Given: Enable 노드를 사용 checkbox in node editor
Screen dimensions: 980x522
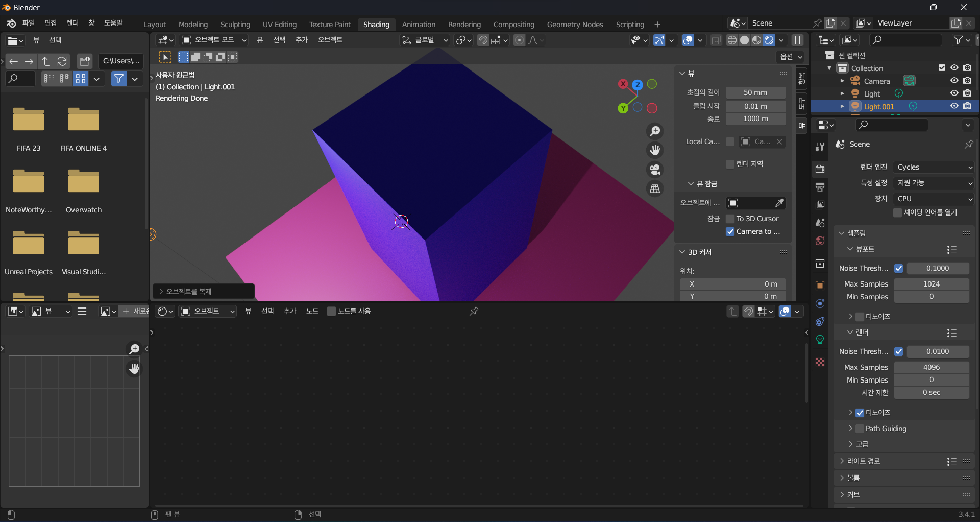Looking at the screenshot, I should tap(331, 311).
